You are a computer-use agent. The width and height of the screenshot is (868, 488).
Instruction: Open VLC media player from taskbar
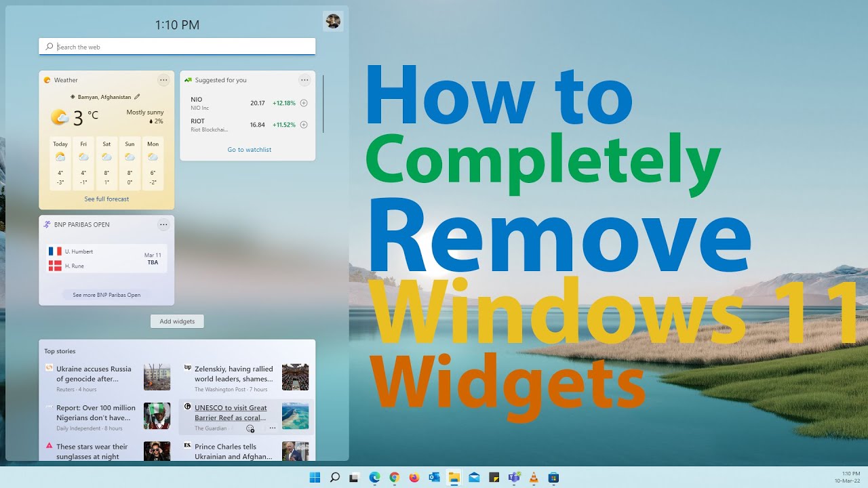click(x=534, y=477)
